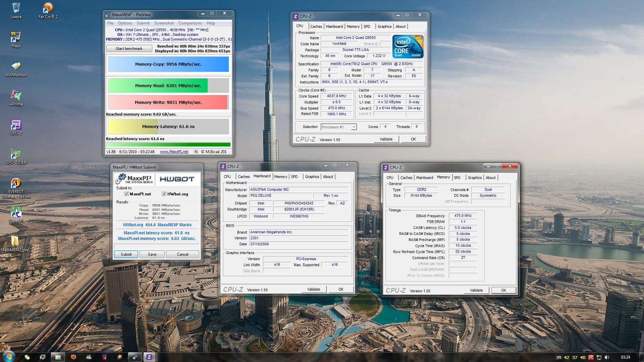Click the HWBOT logo in submit window
The image size is (644, 362).
click(x=177, y=179)
